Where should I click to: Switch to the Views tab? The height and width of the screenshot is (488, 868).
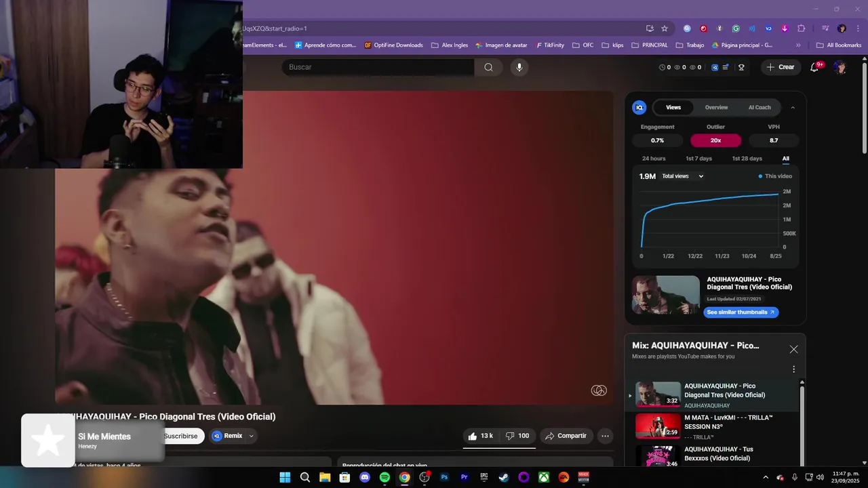click(673, 107)
